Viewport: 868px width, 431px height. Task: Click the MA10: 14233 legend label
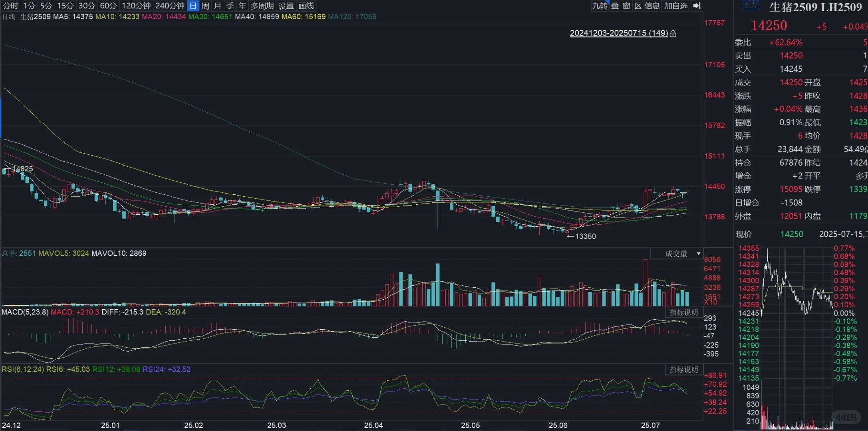pos(117,17)
